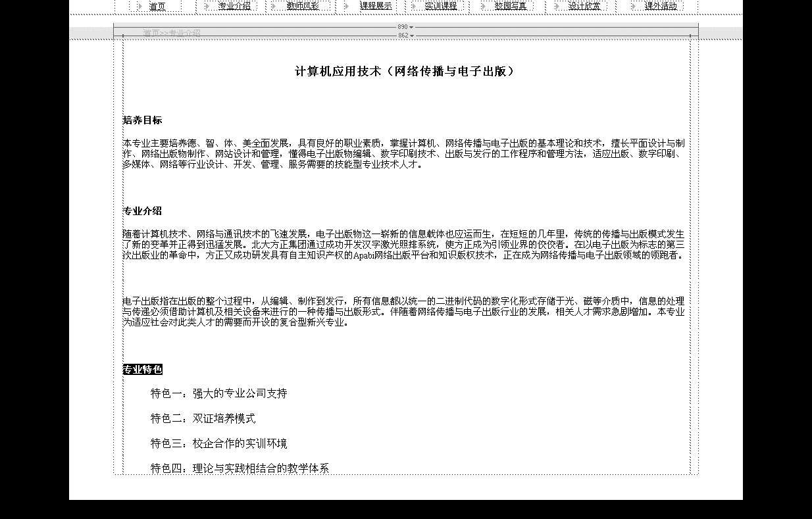Viewport: 812px width, 519px height.
Task: Click the 首页>>专业介绍 breadcrumb text
Action: pyautogui.click(x=172, y=33)
